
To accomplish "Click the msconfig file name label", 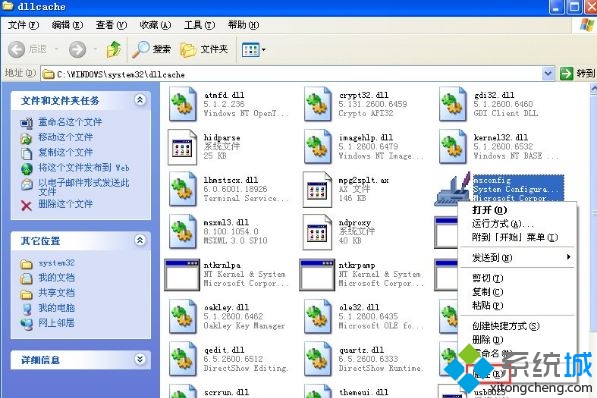I will click(492, 180).
